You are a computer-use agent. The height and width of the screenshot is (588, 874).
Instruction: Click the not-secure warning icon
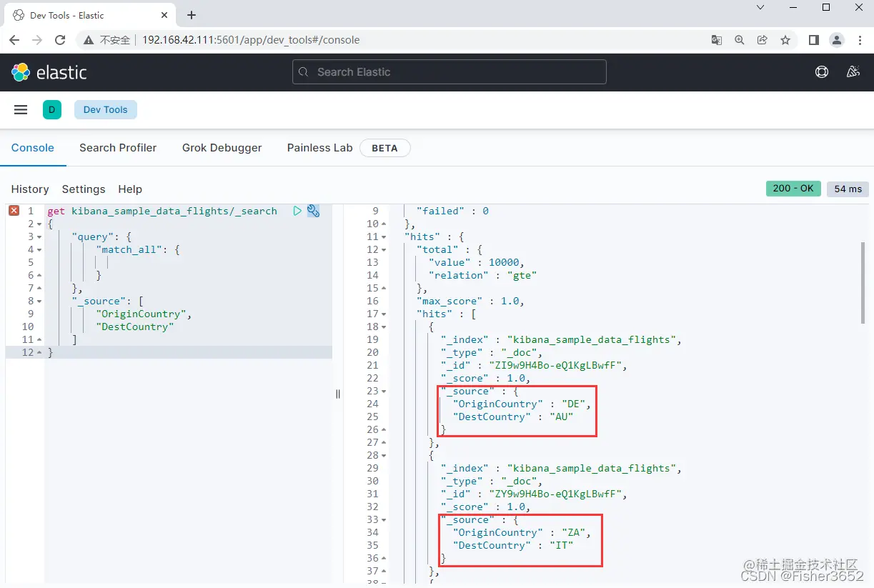[89, 40]
